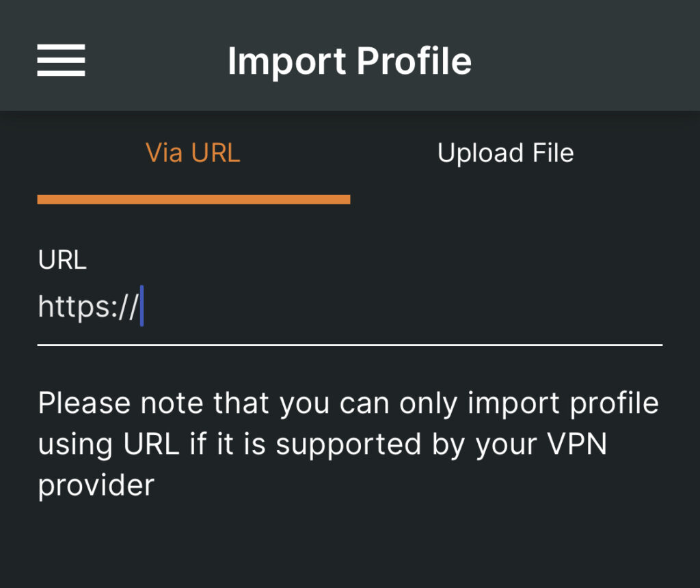Click the word "provider" on the last line
This screenshot has height=588, width=700.
coord(96,485)
